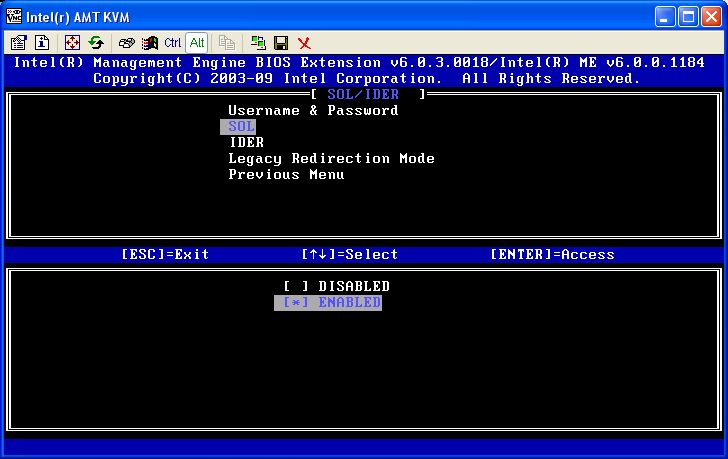
Task: Select the ENABLED option
Action: [x=328, y=303]
